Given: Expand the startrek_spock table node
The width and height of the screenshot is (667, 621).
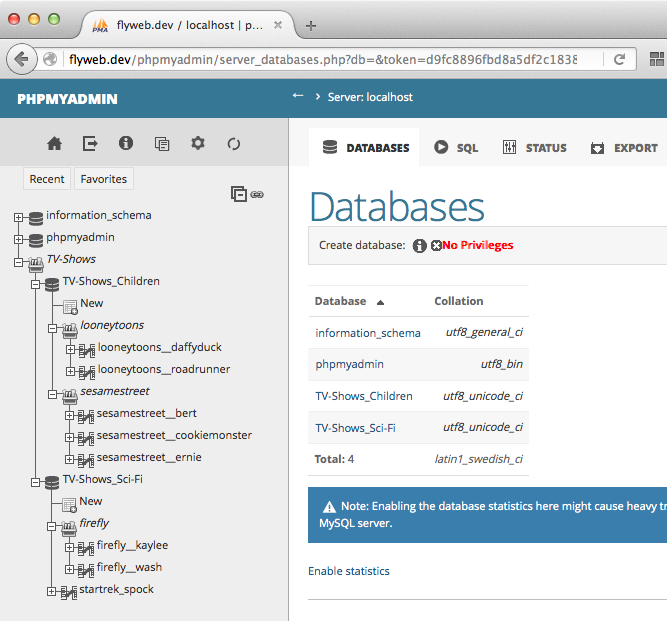Looking at the screenshot, I should click(51, 592).
